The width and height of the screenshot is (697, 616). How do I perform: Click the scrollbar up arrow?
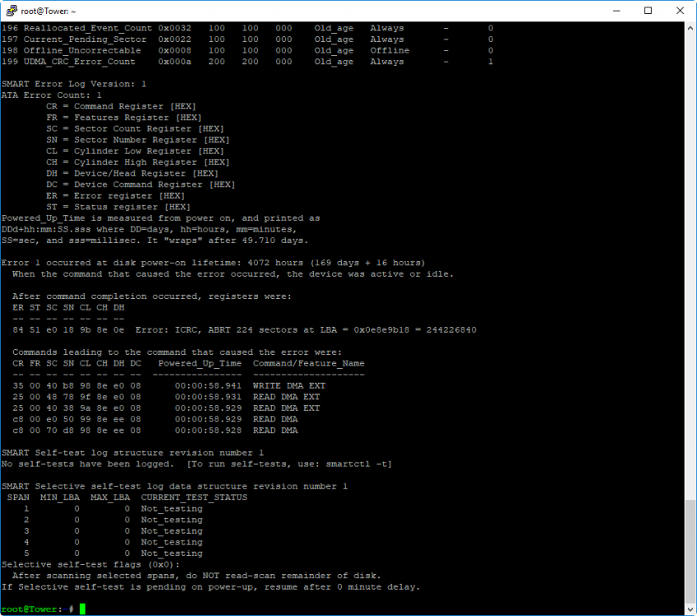(690, 28)
